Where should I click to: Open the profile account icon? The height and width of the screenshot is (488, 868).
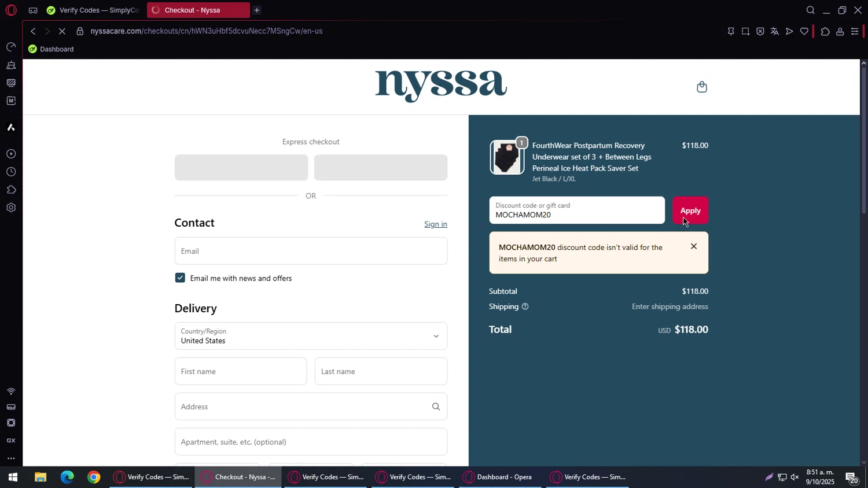(x=840, y=31)
